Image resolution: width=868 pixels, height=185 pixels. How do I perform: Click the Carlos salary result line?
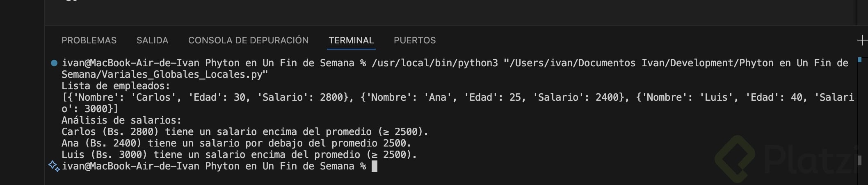coord(245,132)
